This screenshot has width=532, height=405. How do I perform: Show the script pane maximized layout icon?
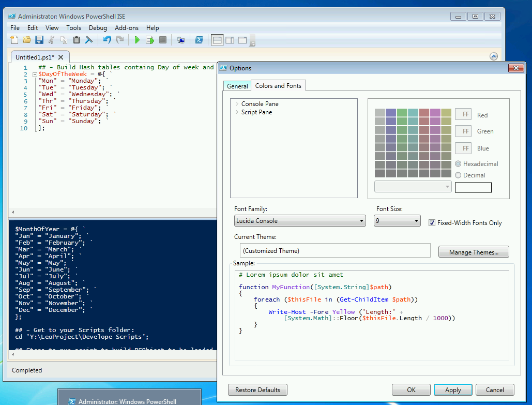click(242, 40)
